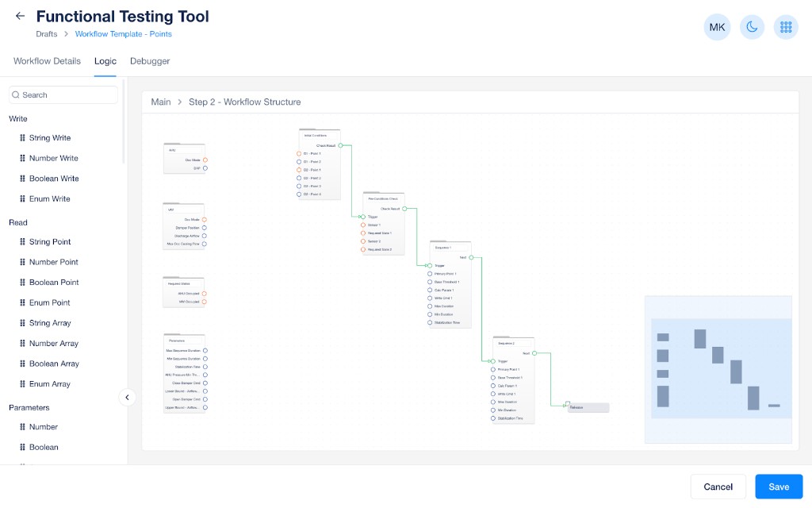
Task: Click Sequence 2 Trigger input port
Action: click(x=493, y=361)
